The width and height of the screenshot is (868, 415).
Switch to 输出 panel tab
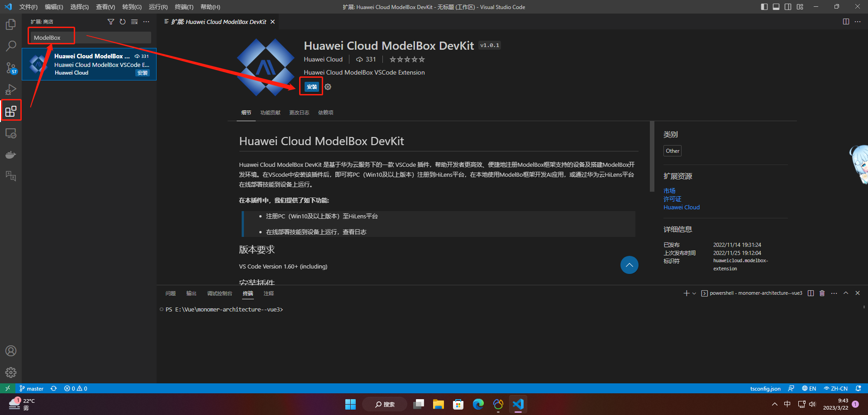click(191, 293)
